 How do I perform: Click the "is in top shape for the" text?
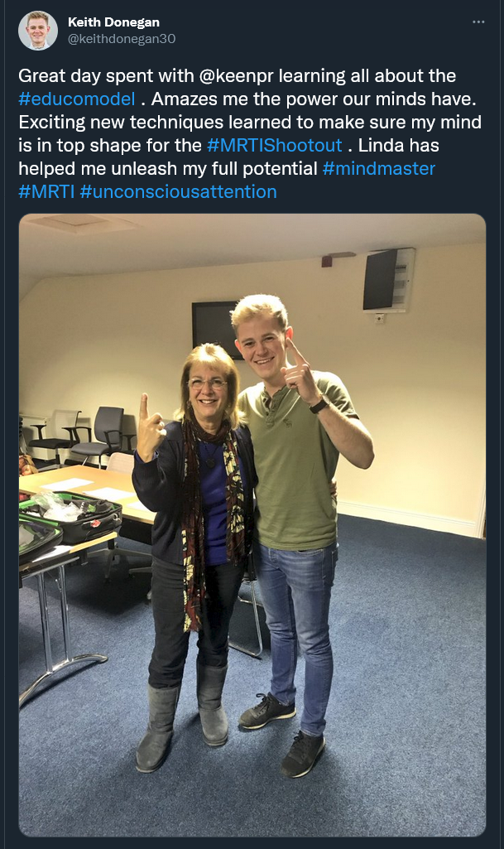click(x=109, y=146)
